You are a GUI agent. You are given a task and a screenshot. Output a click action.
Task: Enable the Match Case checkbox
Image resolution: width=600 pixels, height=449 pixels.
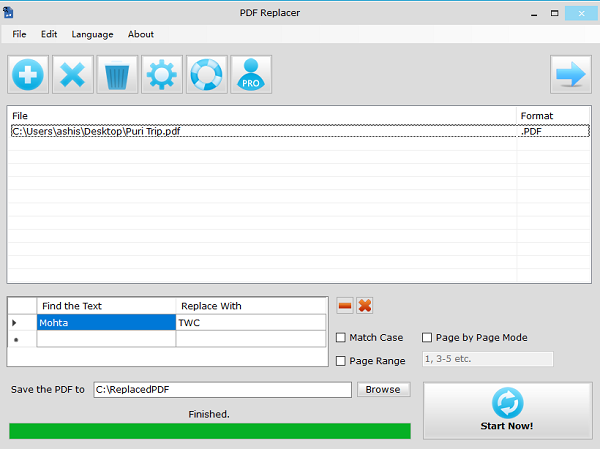tap(341, 338)
